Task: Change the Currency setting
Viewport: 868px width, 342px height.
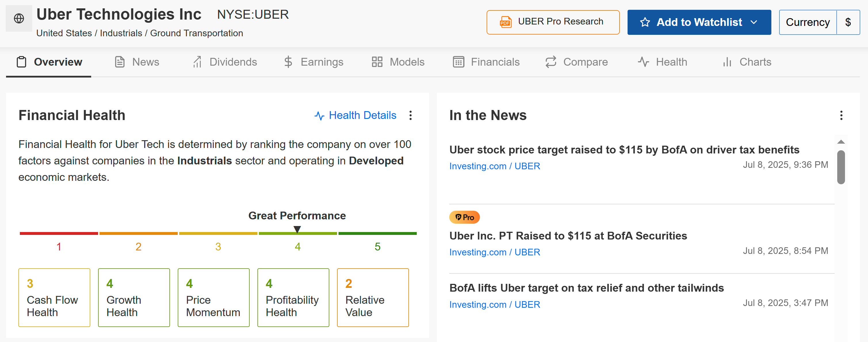Action: [x=808, y=22]
